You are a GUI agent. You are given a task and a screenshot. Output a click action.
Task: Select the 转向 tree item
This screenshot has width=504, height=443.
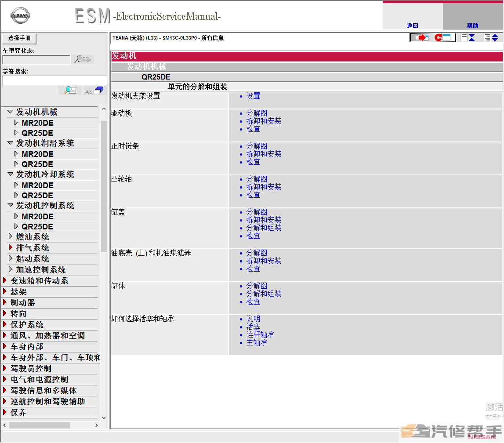(x=18, y=313)
